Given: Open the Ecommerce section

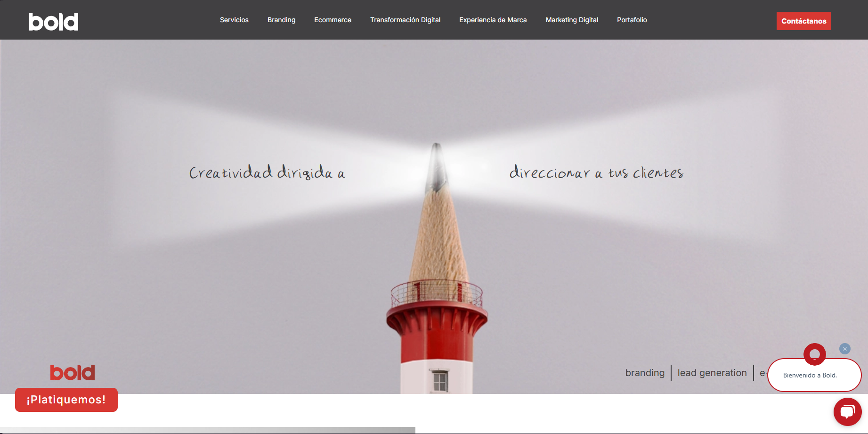Looking at the screenshot, I should pyautogui.click(x=333, y=20).
